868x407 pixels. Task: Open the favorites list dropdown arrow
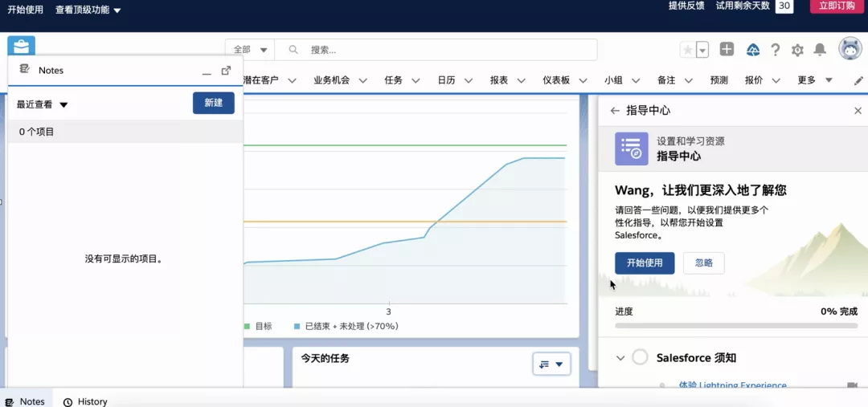pyautogui.click(x=702, y=50)
